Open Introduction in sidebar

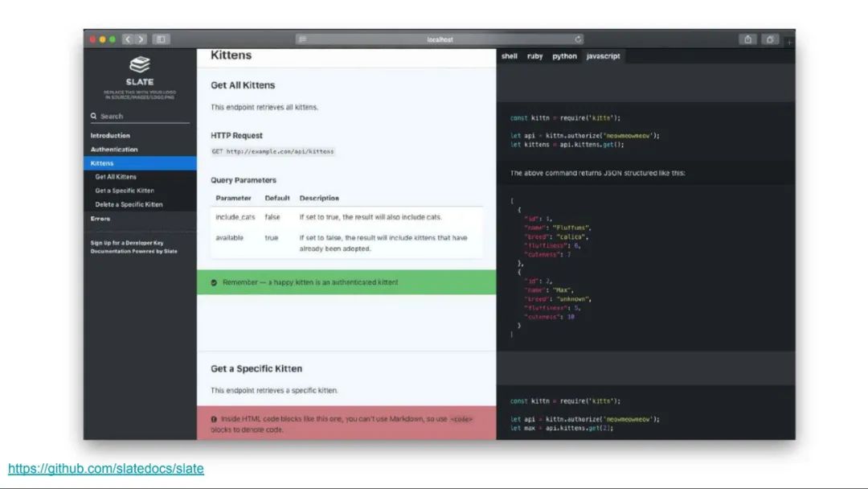point(110,136)
